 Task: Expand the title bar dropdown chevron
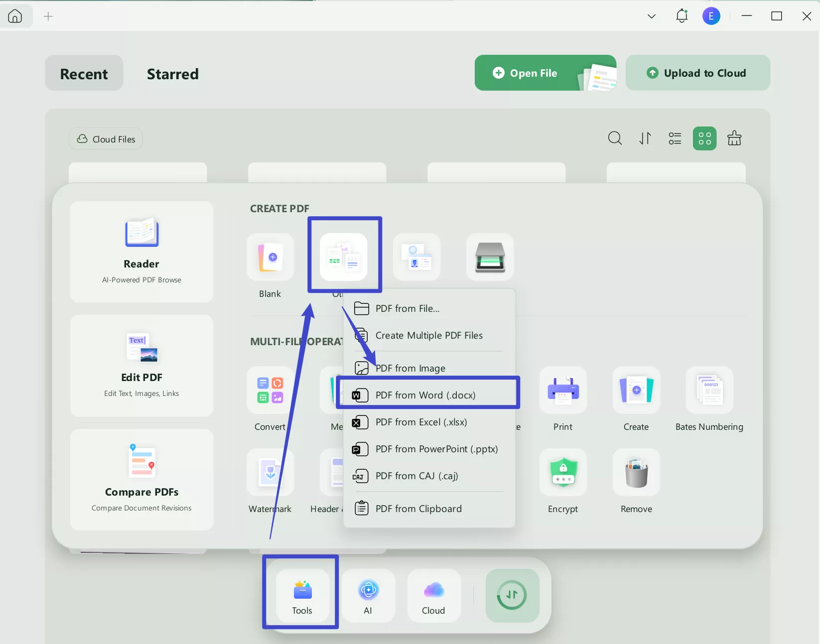[651, 16]
